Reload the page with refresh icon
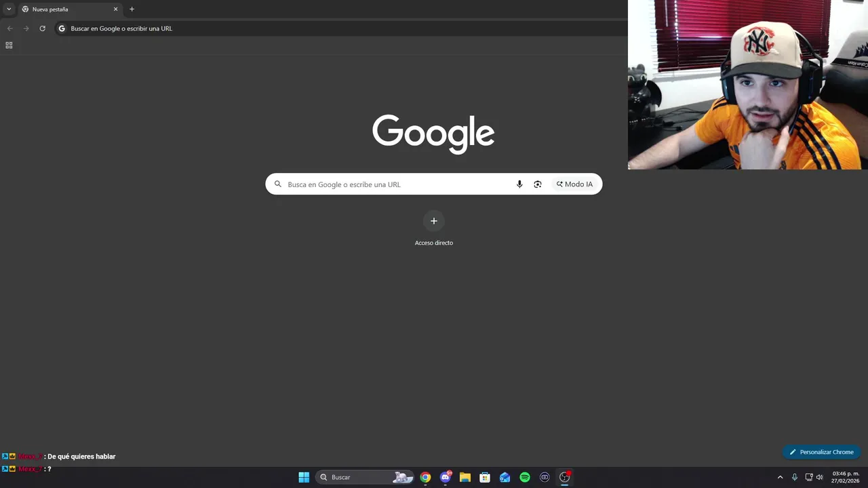The width and height of the screenshot is (868, 488). coord(42,28)
